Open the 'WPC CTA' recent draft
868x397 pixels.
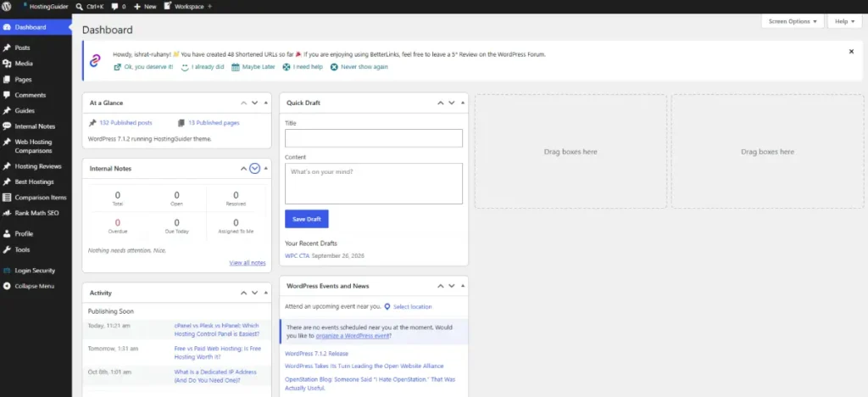(297, 256)
